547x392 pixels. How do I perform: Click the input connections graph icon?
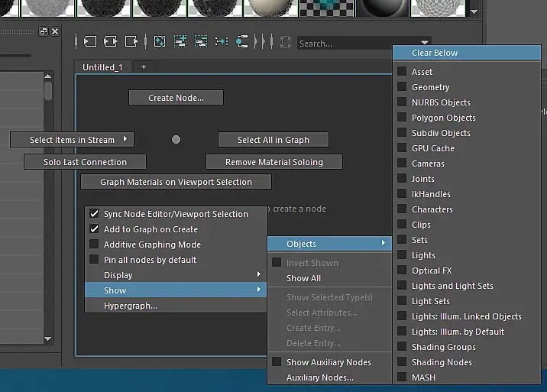(89, 41)
